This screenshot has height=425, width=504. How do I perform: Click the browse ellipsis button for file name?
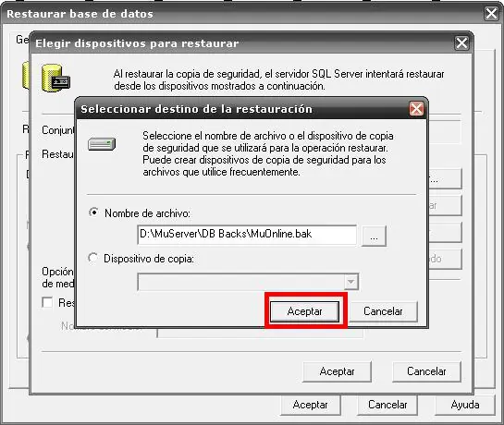374,237
